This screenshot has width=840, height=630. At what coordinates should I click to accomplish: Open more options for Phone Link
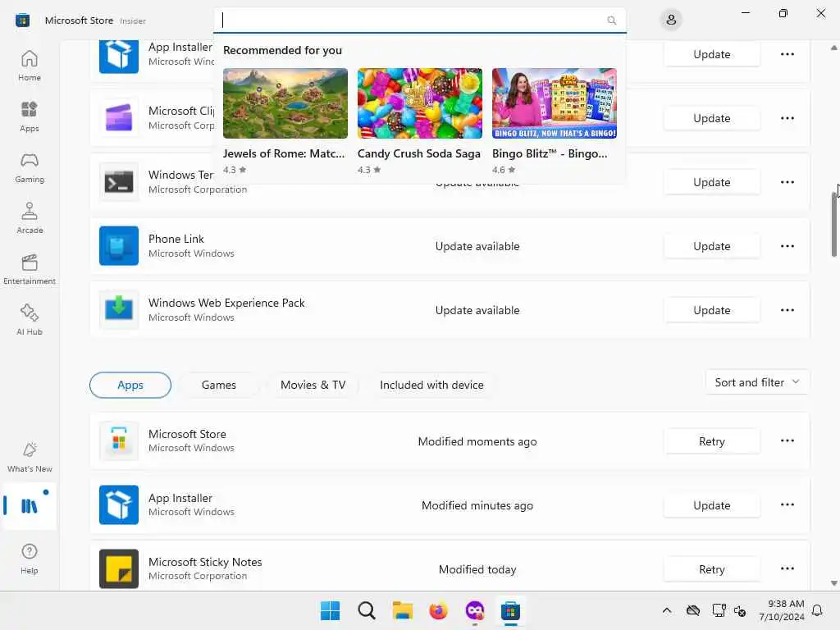point(787,246)
